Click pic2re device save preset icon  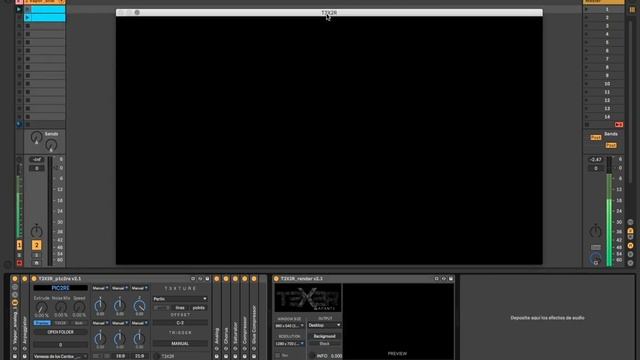pyautogui.click(x=207, y=279)
